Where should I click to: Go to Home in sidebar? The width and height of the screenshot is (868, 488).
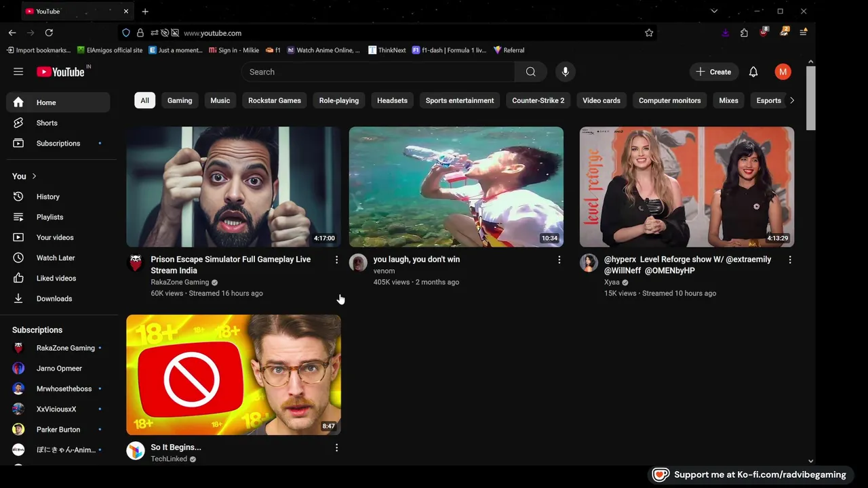pyautogui.click(x=58, y=102)
